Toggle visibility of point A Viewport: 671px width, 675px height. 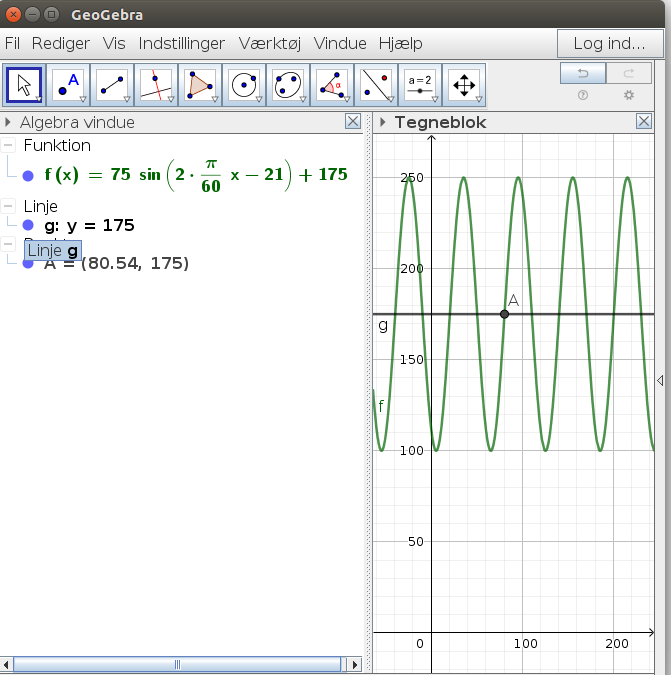point(28,263)
